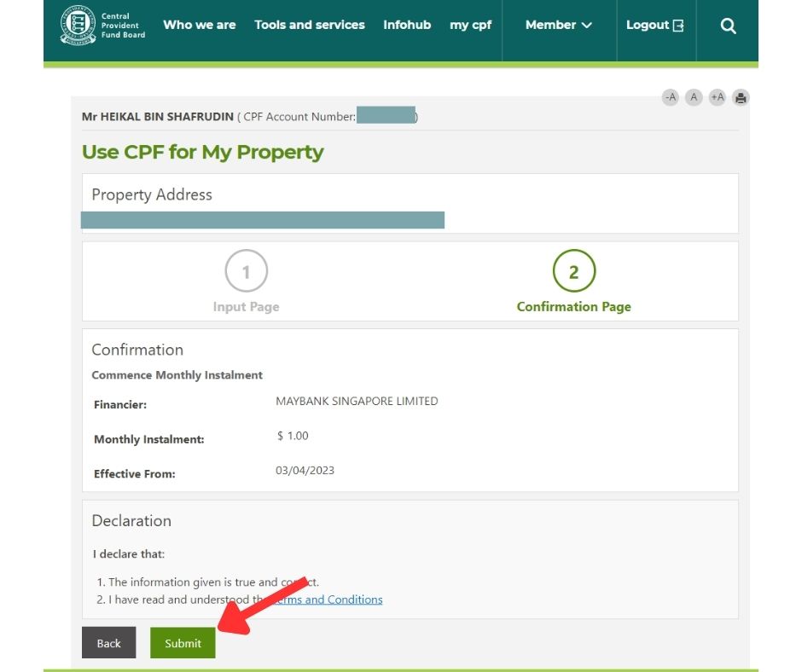Click the CPF Board logo
The width and height of the screenshot is (802, 672).
79,25
